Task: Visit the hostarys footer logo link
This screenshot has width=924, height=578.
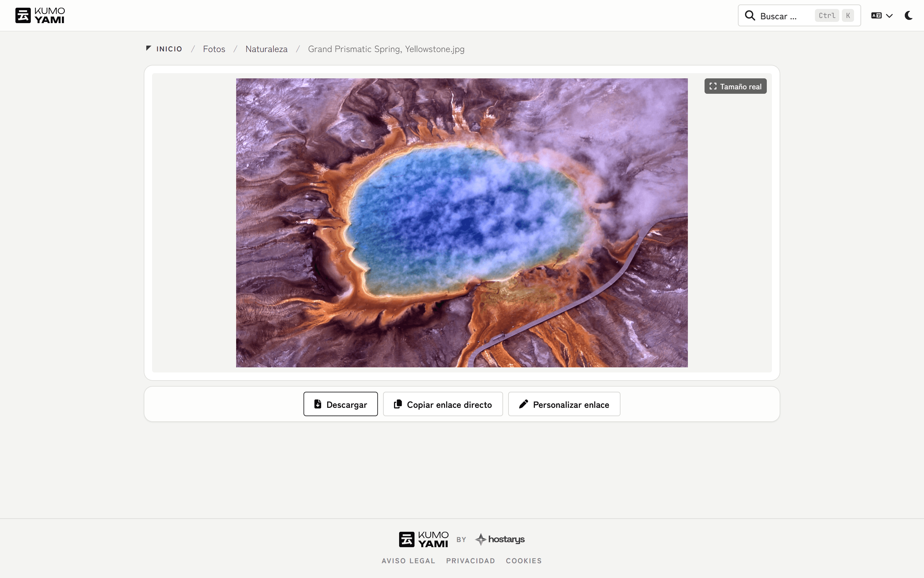Action: [500, 539]
